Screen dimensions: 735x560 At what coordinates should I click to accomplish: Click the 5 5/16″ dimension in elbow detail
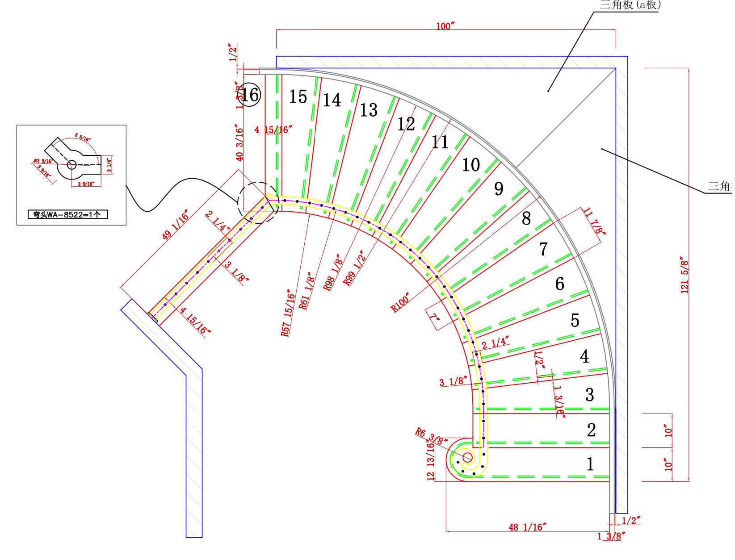point(83,136)
